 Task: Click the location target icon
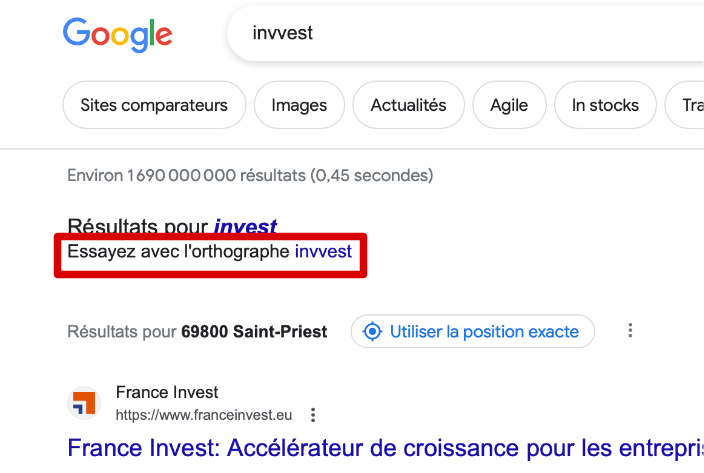372,332
